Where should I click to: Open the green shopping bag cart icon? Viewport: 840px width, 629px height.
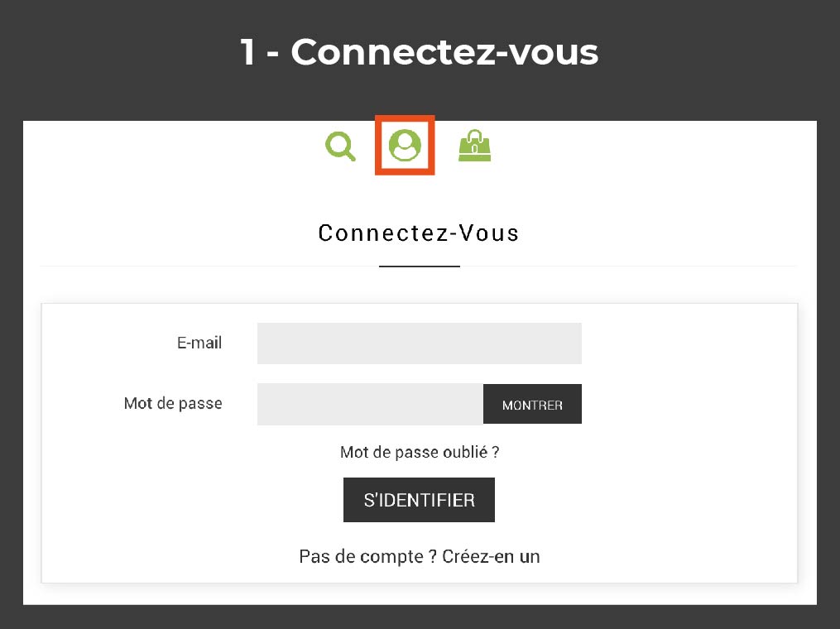[x=475, y=145]
